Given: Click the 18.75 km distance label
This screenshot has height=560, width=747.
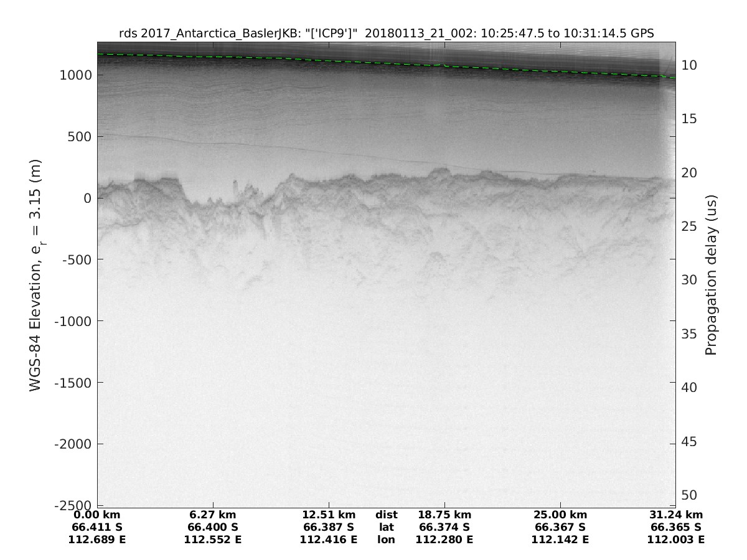Looking at the screenshot, I should pos(444,515).
